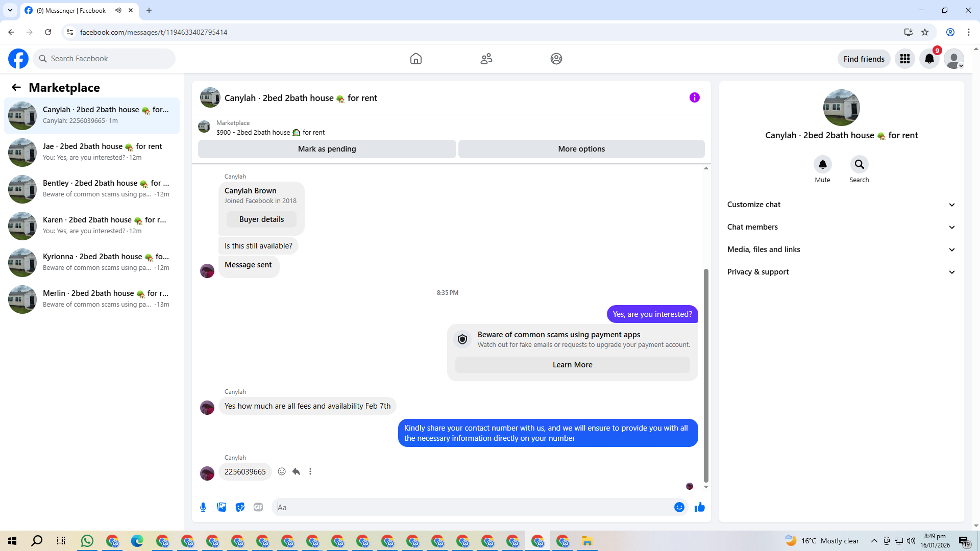Toggle the conversation information panel
Screen dimensions: 980x551
(694, 97)
